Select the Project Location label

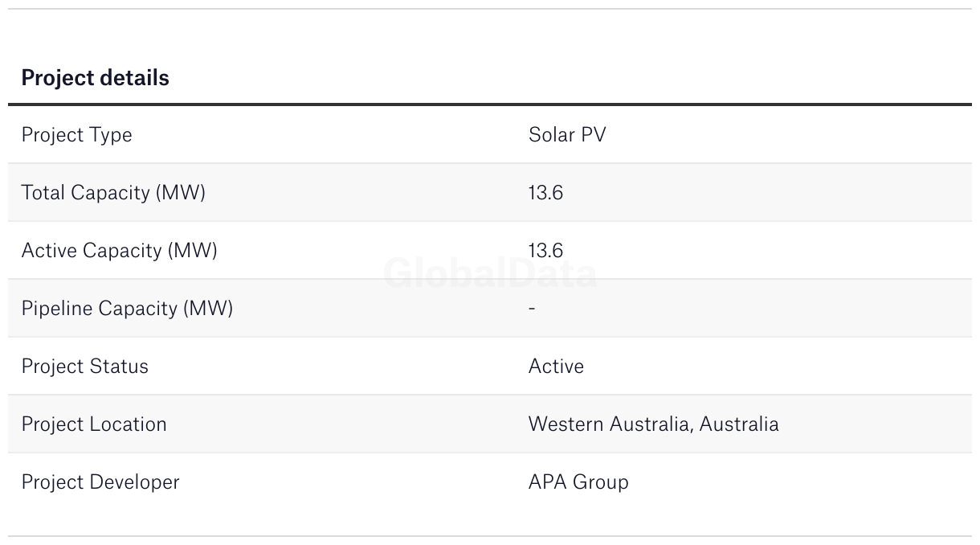point(94,424)
